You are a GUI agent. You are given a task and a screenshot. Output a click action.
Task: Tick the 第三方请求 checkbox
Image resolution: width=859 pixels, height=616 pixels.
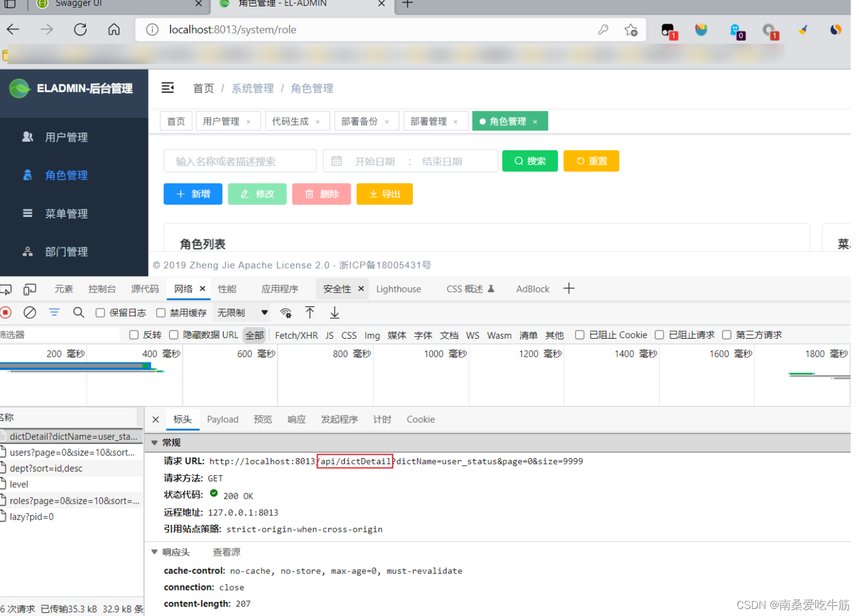point(727,335)
